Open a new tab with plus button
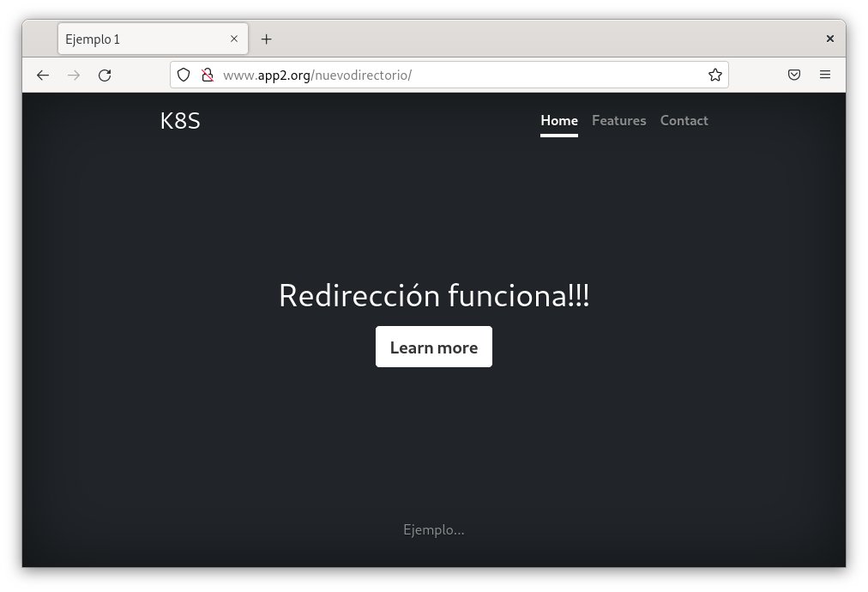Screen dimensions: 868x592 click(x=267, y=39)
